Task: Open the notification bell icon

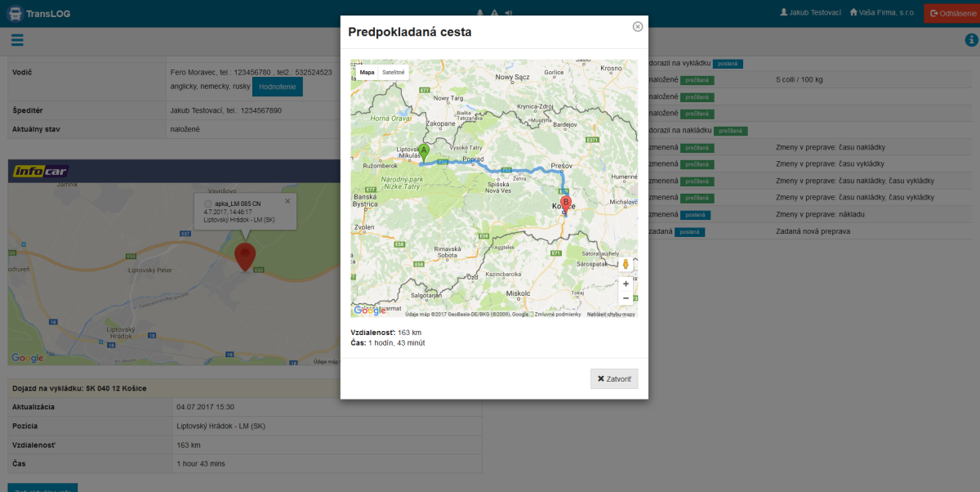Action: click(x=480, y=13)
